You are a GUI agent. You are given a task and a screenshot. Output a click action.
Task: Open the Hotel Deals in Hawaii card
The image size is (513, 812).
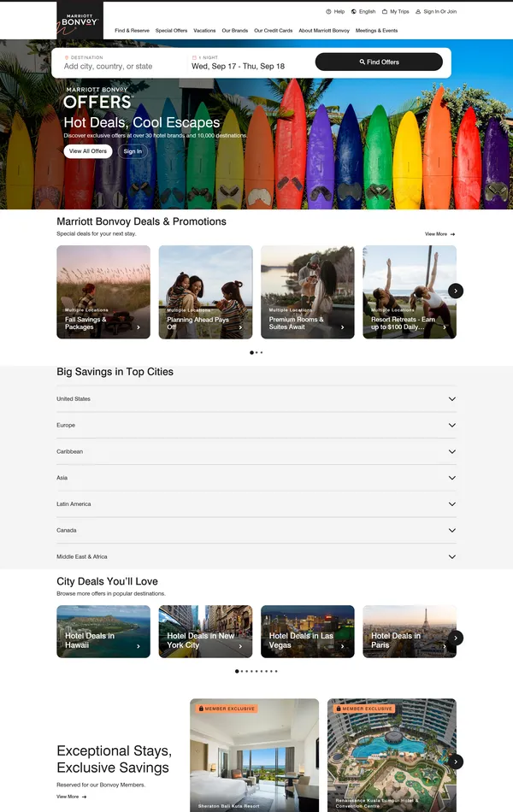click(103, 632)
